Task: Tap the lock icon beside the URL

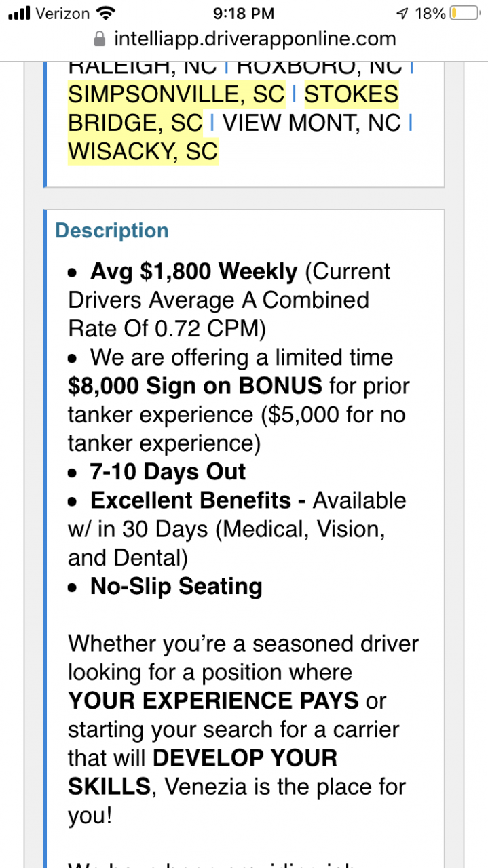Action: coord(100,39)
